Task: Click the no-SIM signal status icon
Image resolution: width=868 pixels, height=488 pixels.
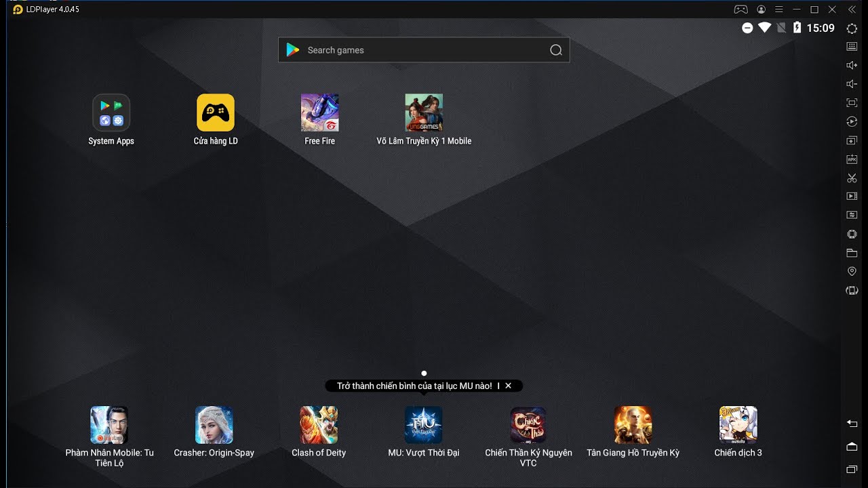Action: tap(781, 28)
